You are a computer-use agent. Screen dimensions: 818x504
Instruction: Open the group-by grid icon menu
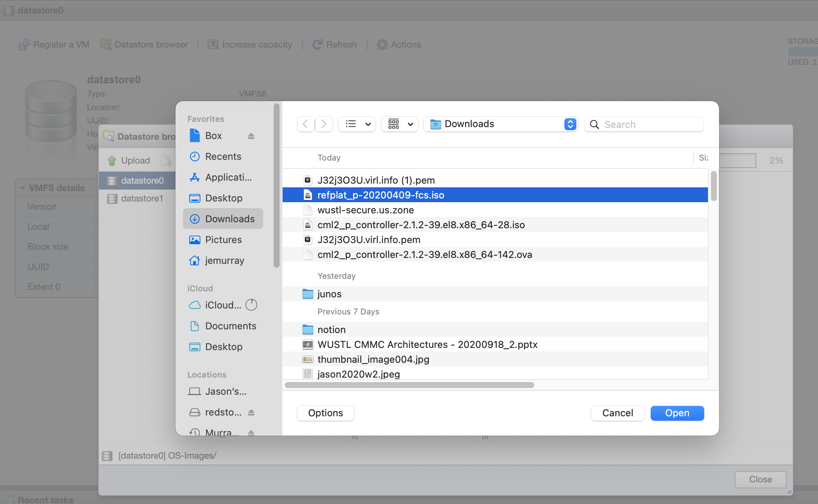click(x=393, y=124)
